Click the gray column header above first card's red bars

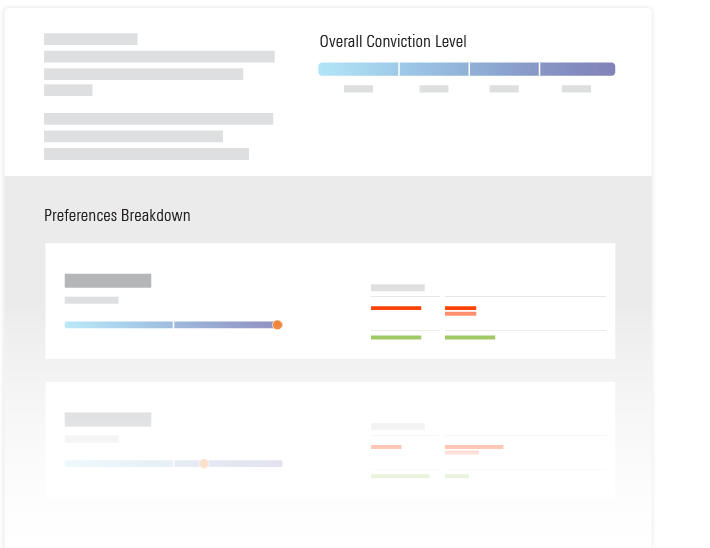click(x=398, y=288)
